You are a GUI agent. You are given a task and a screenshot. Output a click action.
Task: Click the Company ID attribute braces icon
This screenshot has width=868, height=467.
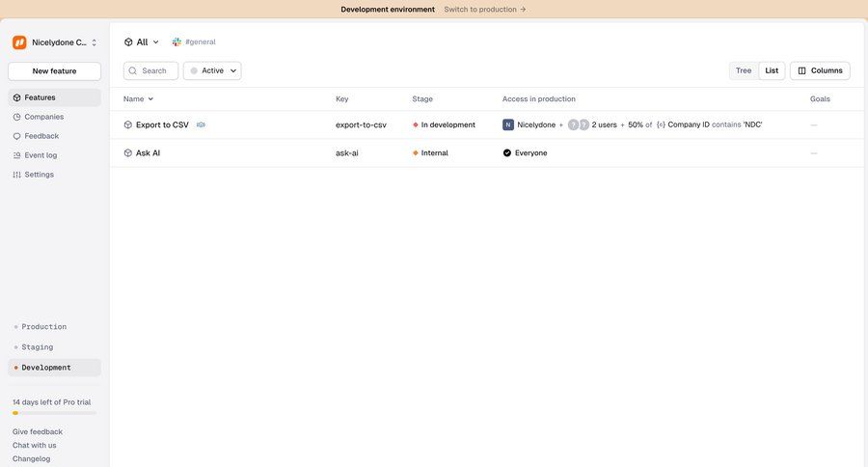[x=661, y=125]
